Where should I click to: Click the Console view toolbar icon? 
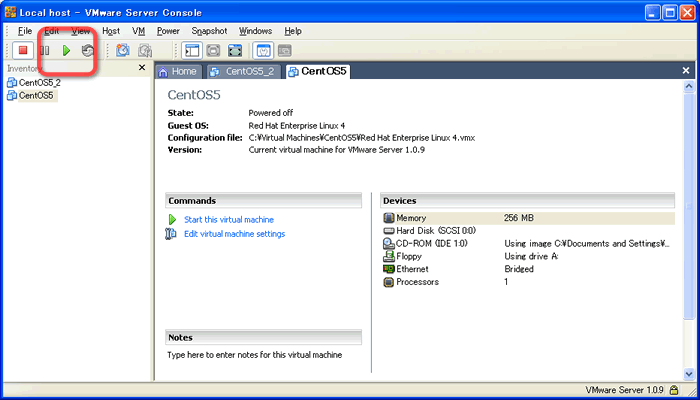[x=284, y=50]
